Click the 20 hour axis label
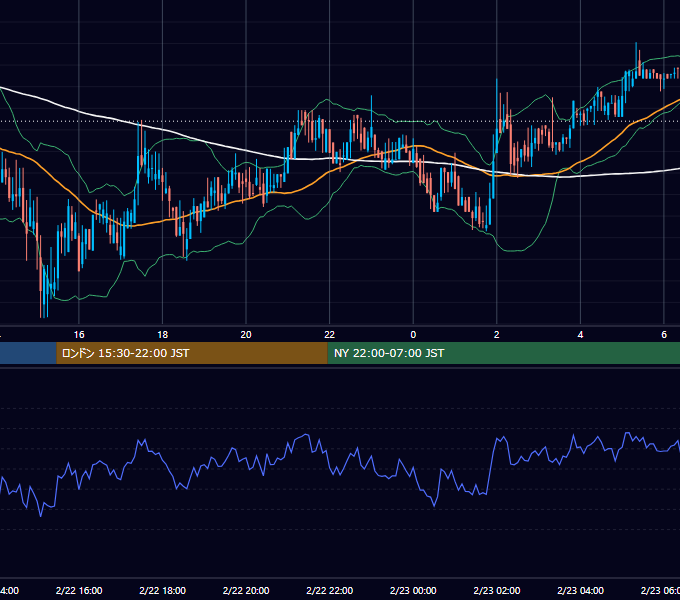680x600 pixels. pos(246,335)
